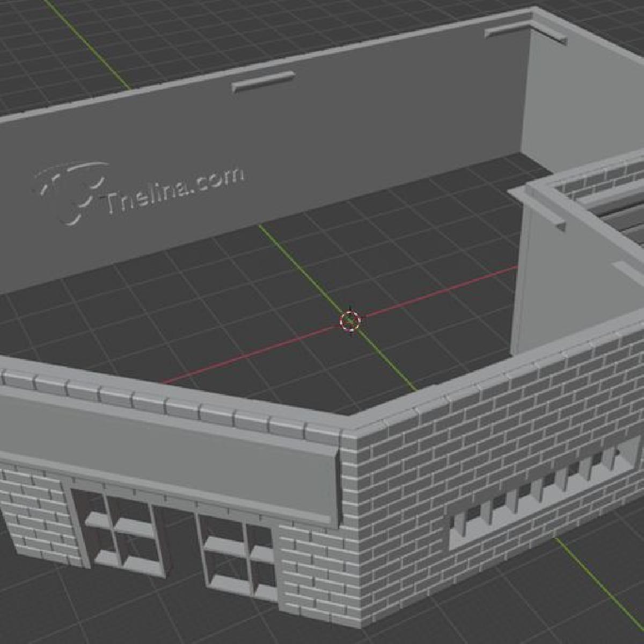The image size is (644, 644).
Task: Click the 3D cursor at the origin
Action: coord(350,320)
